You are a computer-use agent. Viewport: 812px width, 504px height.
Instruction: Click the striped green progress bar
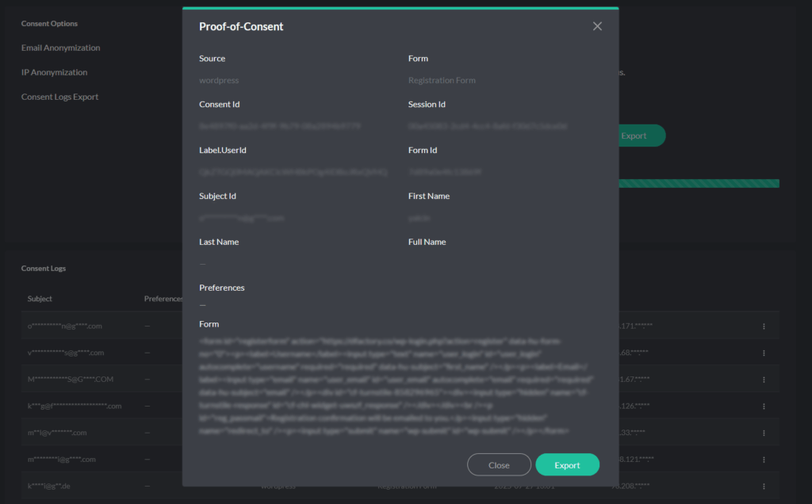(x=699, y=184)
